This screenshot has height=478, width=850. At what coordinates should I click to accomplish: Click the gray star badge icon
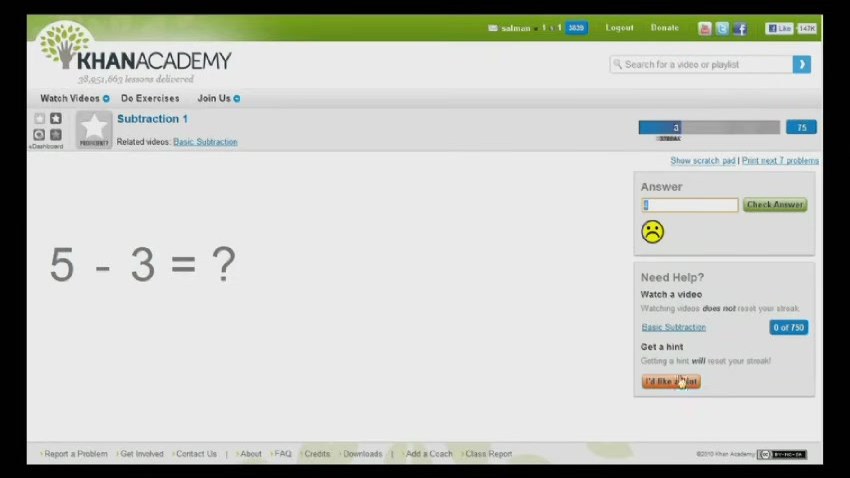pos(56,134)
